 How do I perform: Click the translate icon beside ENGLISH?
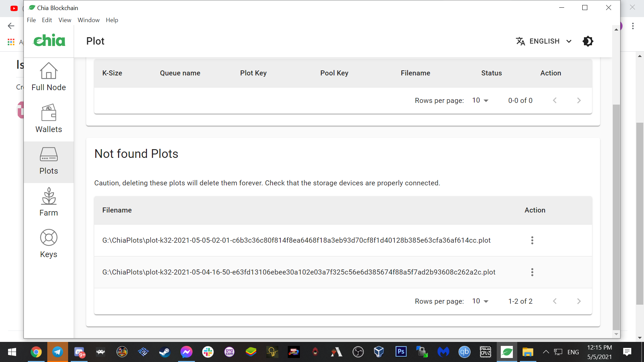pos(520,41)
